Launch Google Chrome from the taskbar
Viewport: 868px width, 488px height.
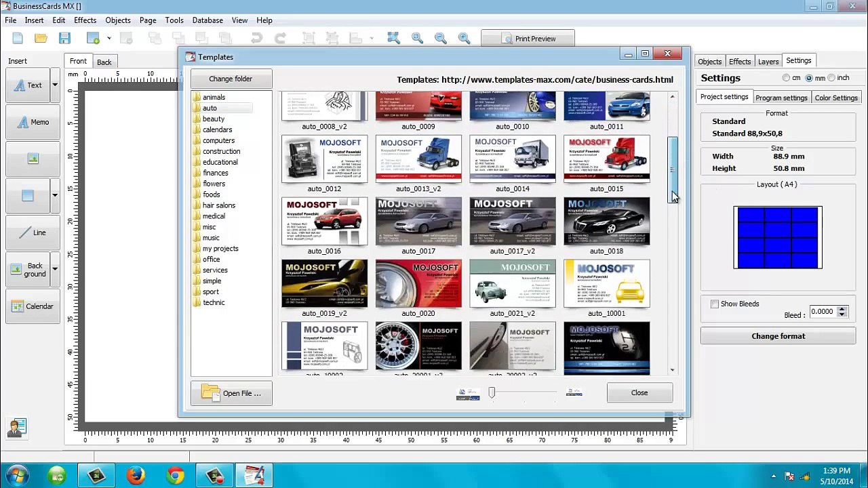coord(175,475)
